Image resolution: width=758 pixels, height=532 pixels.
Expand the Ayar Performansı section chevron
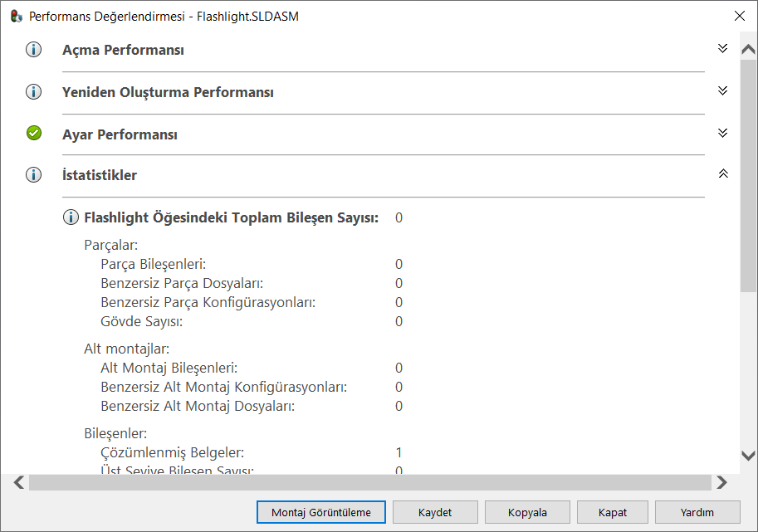(x=722, y=133)
